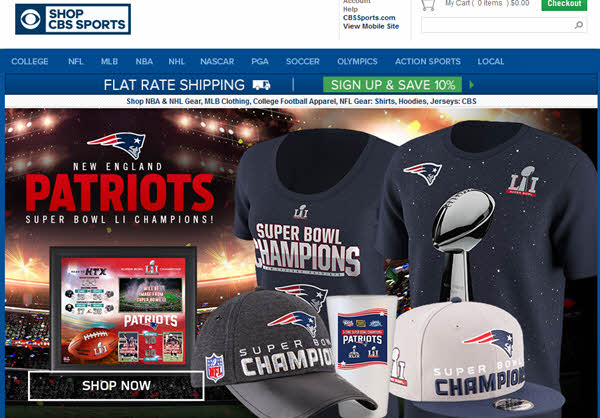Click the Patriots logo above New England
This screenshot has width=600, height=418.
coord(117,145)
